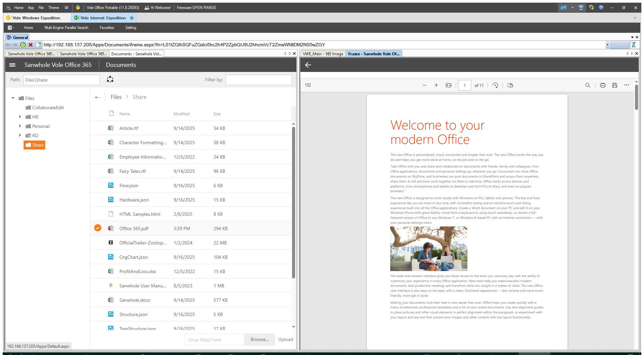The image size is (644, 355).
Task: Open the Multi-Engine Parallel Search menu
Action: (66, 28)
